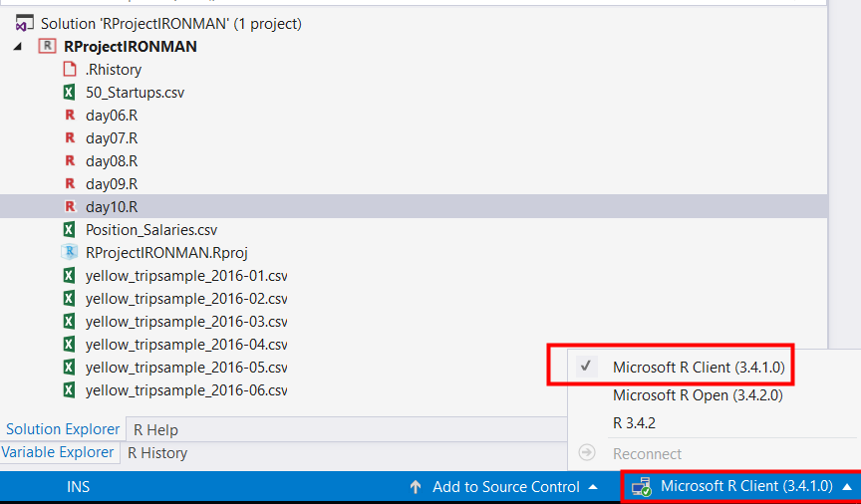Image resolution: width=861 pixels, height=504 pixels.
Task: Select yellow_tripsample_2016-01.csv file name
Action: 186,276
